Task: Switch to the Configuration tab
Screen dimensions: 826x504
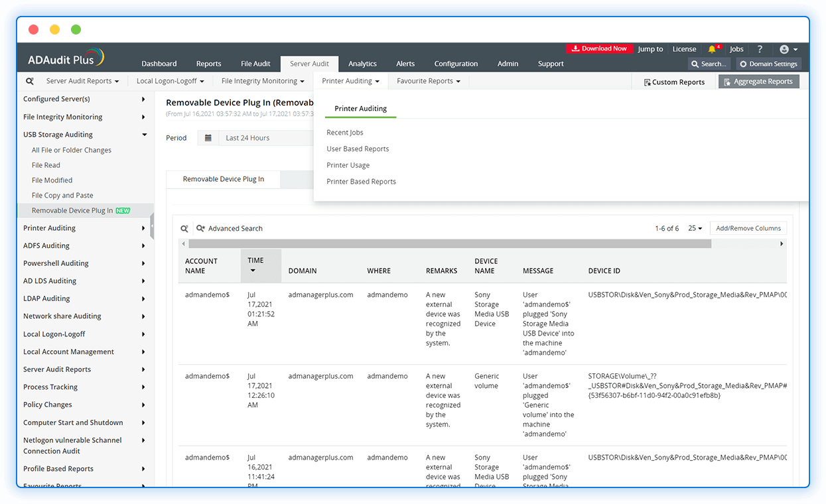Action: [x=456, y=64]
